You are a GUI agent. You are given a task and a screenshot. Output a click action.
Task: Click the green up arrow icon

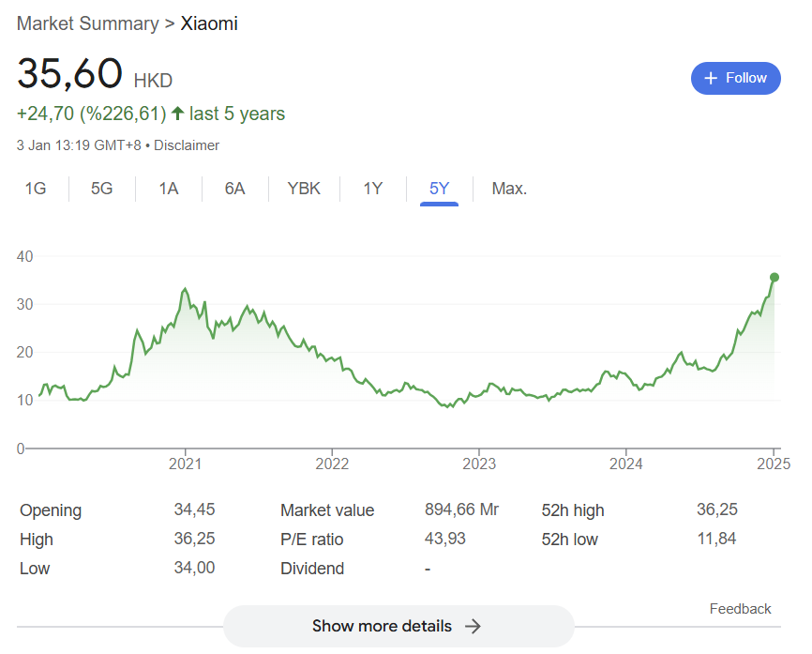pyautogui.click(x=177, y=113)
